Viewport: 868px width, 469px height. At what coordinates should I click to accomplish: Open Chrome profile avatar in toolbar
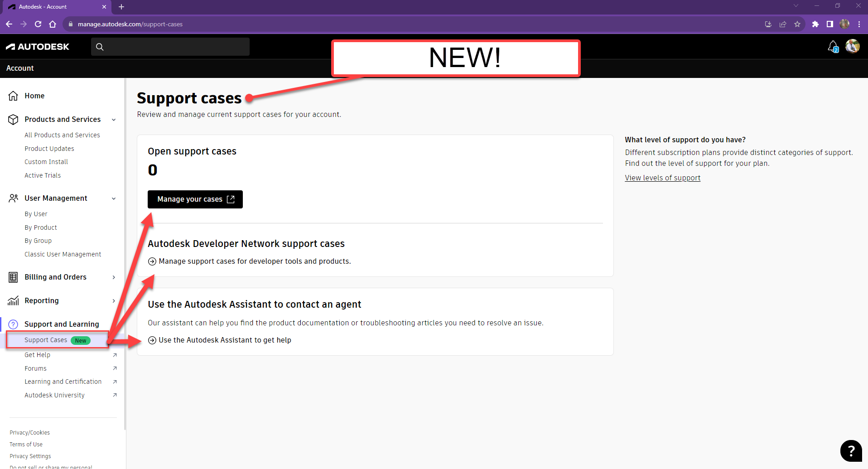844,24
